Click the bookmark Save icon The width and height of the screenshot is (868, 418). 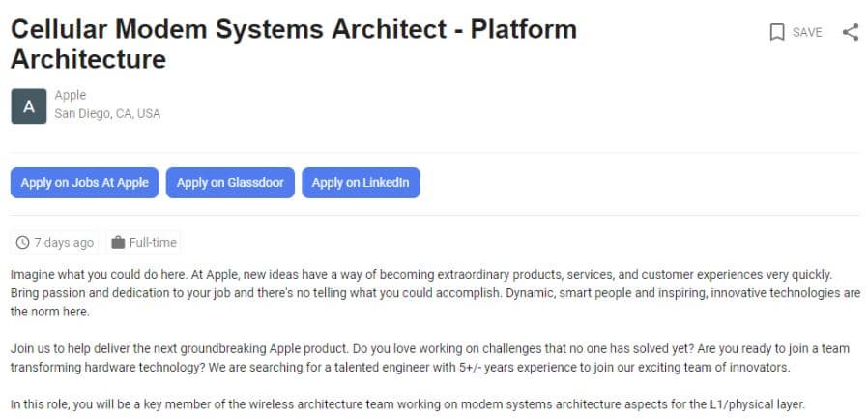tap(777, 33)
